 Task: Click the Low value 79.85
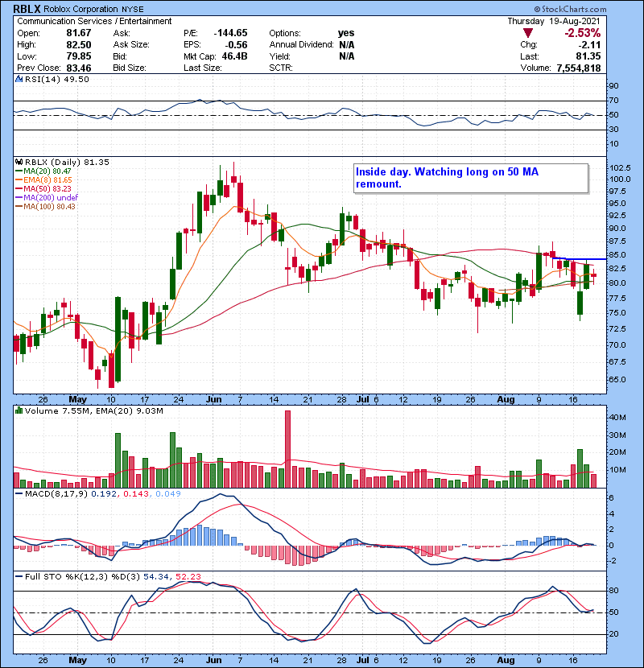click(x=78, y=56)
